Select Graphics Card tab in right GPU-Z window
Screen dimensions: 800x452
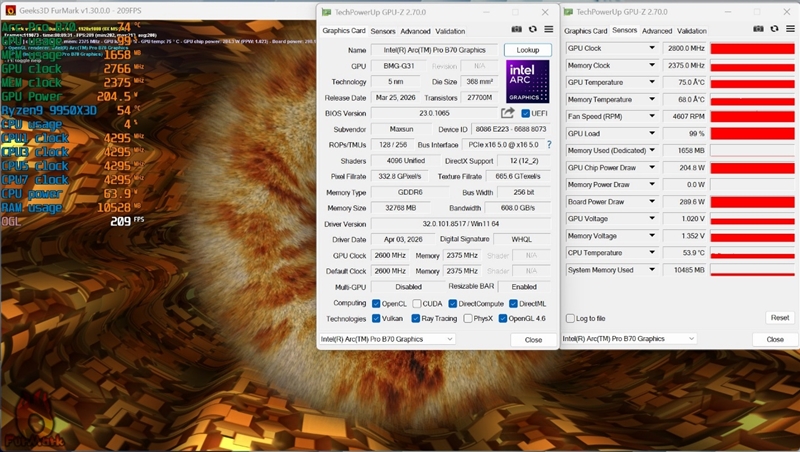(x=585, y=31)
